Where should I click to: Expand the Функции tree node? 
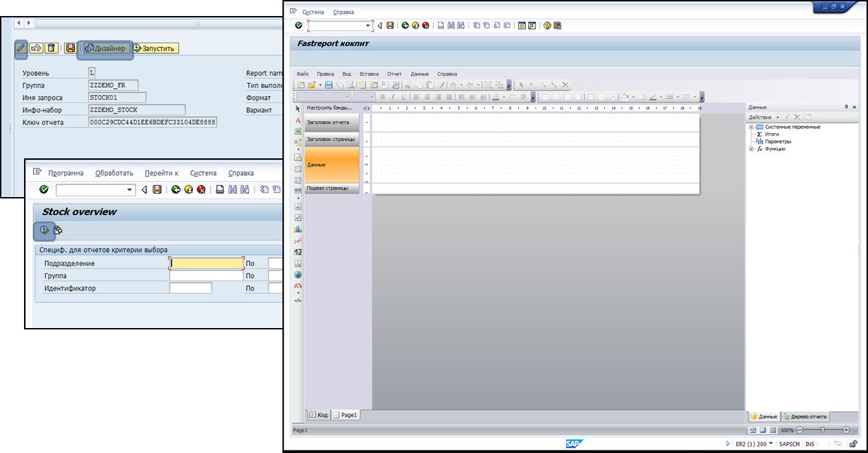pos(751,149)
